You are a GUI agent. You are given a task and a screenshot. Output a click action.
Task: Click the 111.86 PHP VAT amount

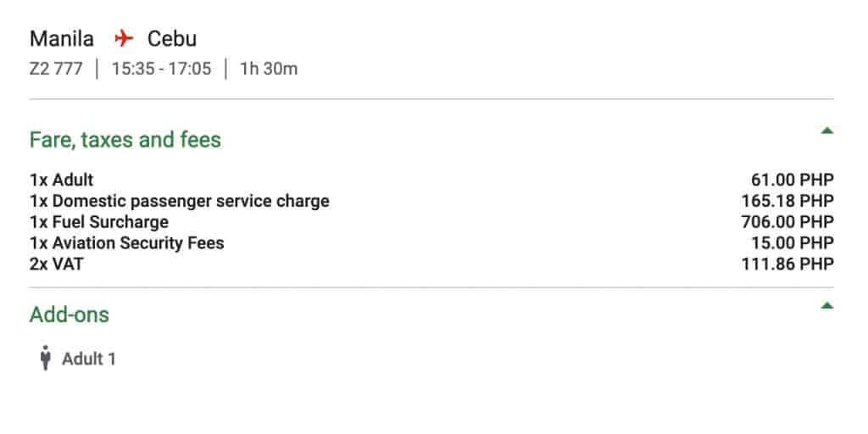[x=787, y=264]
